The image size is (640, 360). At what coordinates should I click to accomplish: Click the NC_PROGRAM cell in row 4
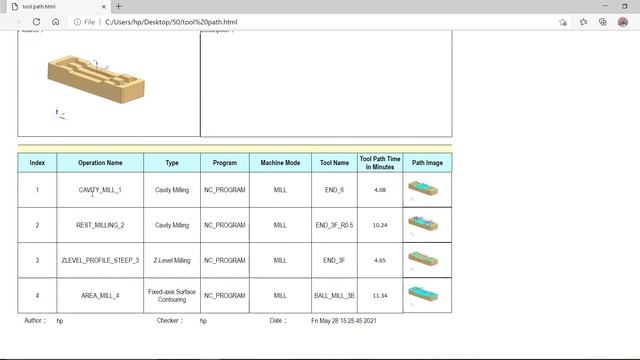click(224, 296)
